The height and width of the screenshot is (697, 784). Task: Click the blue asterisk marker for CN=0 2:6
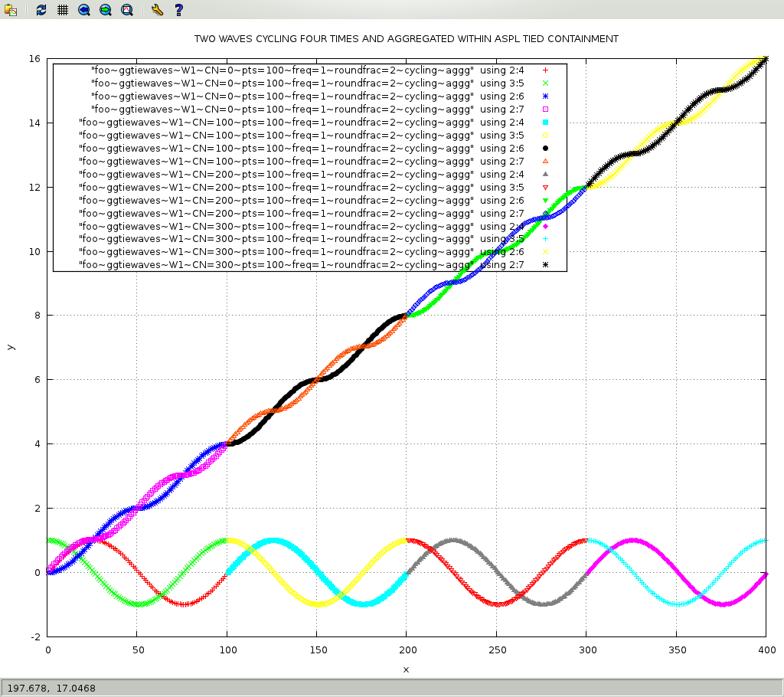pos(545,97)
